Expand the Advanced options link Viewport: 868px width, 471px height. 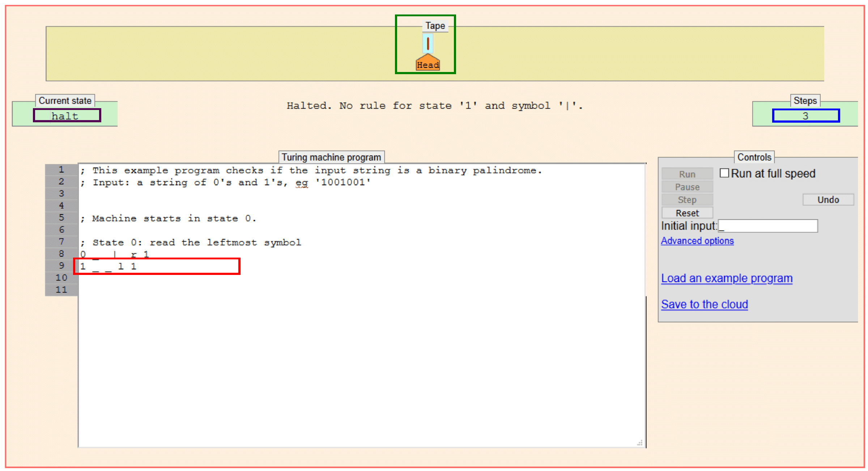pyautogui.click(x=697, y=241)
